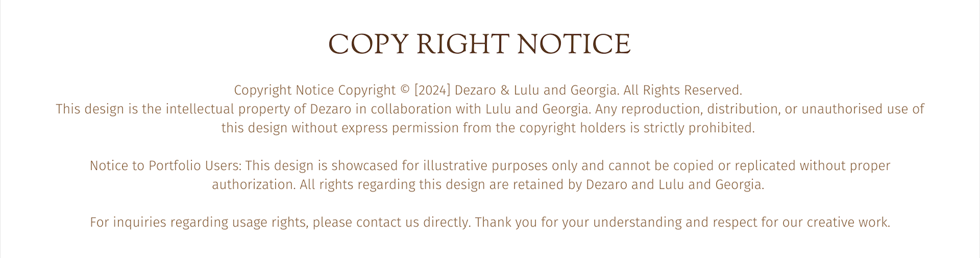Click the "All Rights Reserved." text
The height and width of the screenshot is (258, 980).
682,90
